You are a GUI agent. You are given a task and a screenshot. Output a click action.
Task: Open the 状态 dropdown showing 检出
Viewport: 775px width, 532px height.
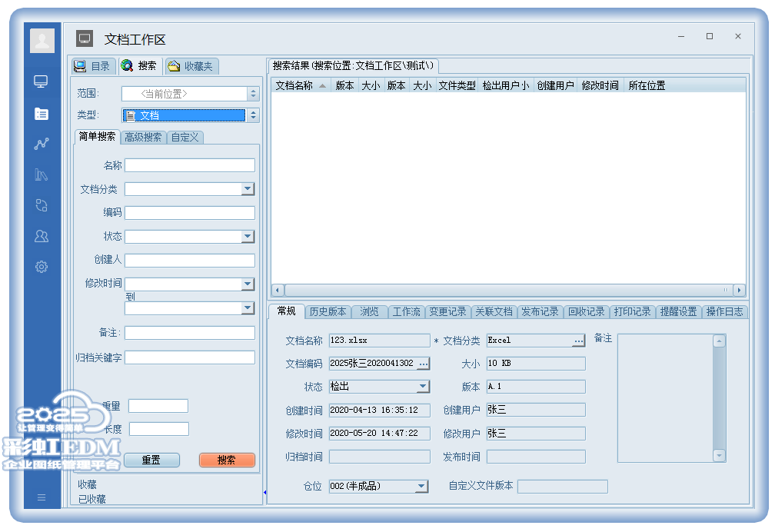[423, 387]
